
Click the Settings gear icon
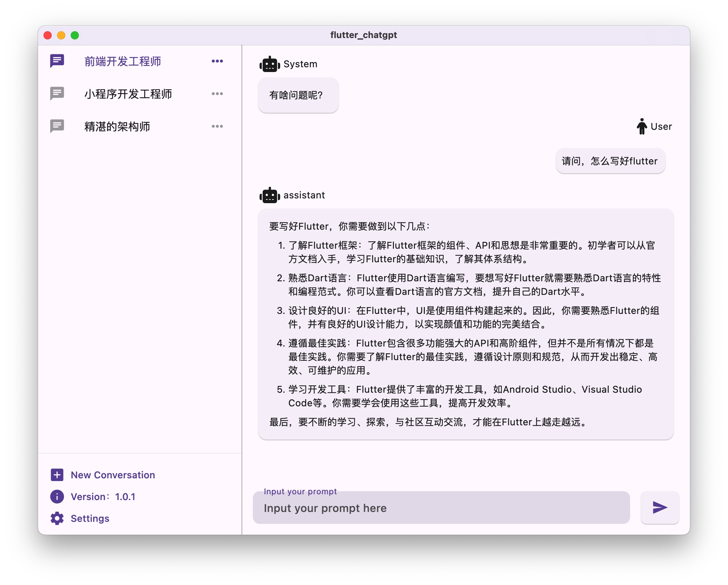(x=57, y=518)
